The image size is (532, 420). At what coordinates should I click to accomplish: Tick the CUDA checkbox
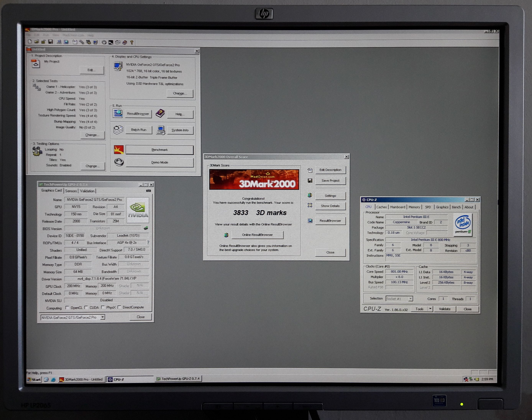(x=86, y=307)
